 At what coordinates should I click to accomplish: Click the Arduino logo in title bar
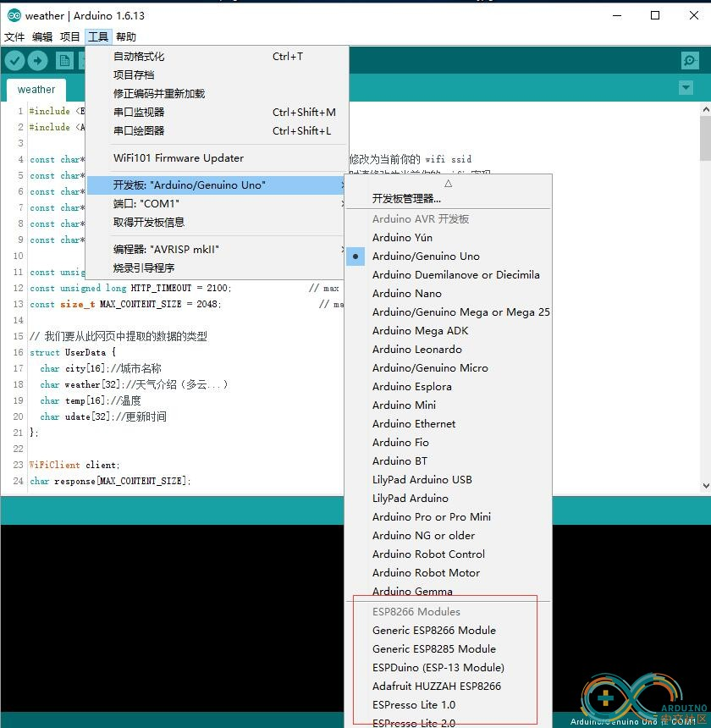click(x=14, y=15)
